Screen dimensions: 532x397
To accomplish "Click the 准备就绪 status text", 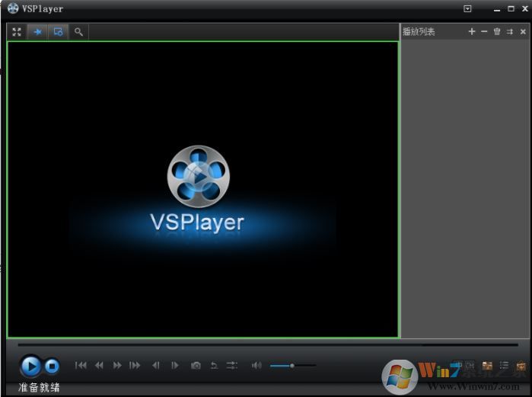I will pos(39,388).
